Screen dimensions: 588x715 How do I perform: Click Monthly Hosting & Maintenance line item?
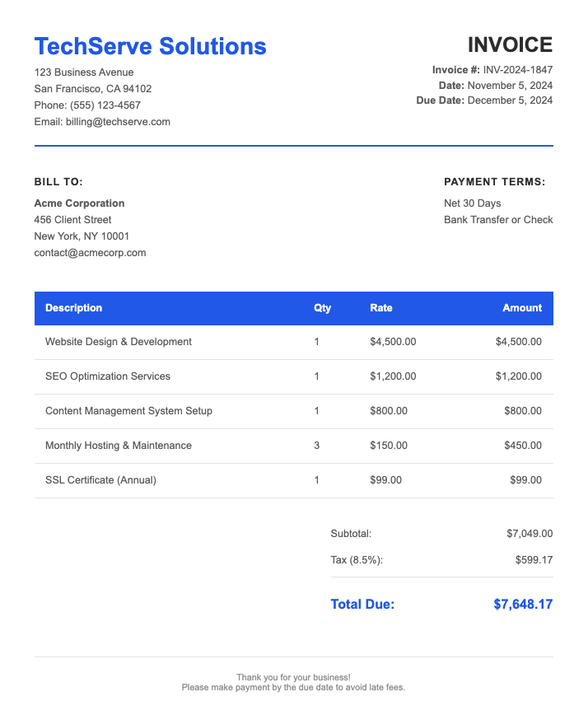click(x=119, y=446)
